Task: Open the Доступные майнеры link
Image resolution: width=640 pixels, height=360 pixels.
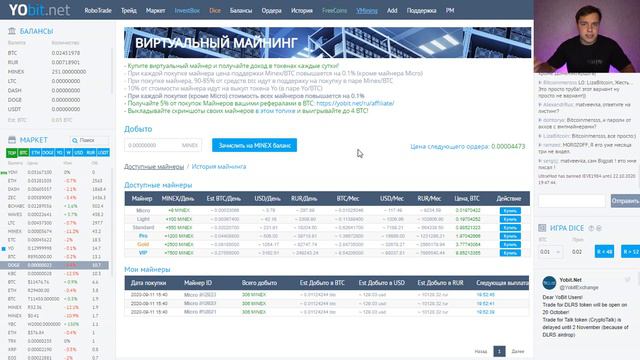Action: (154, 167)
